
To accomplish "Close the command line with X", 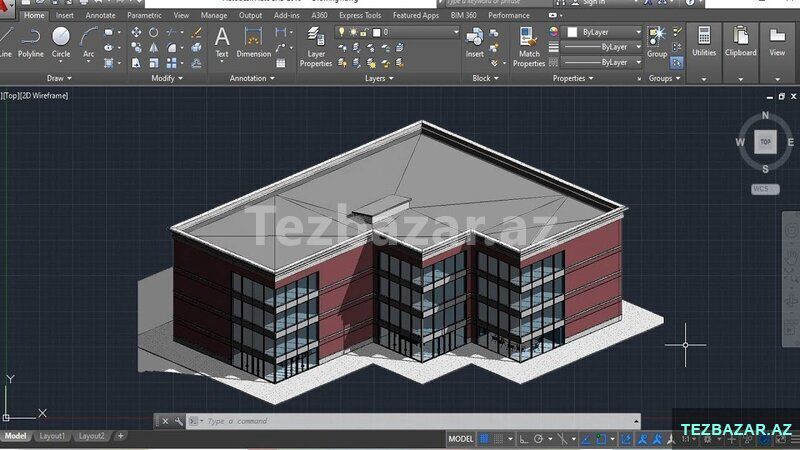I will [x=165, y=421].
